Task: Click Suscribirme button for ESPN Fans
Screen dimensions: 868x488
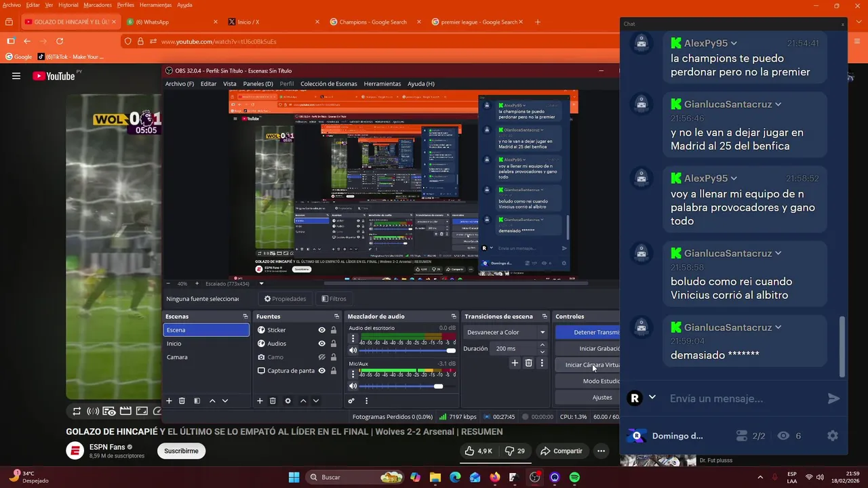Action: click(181, 451)
